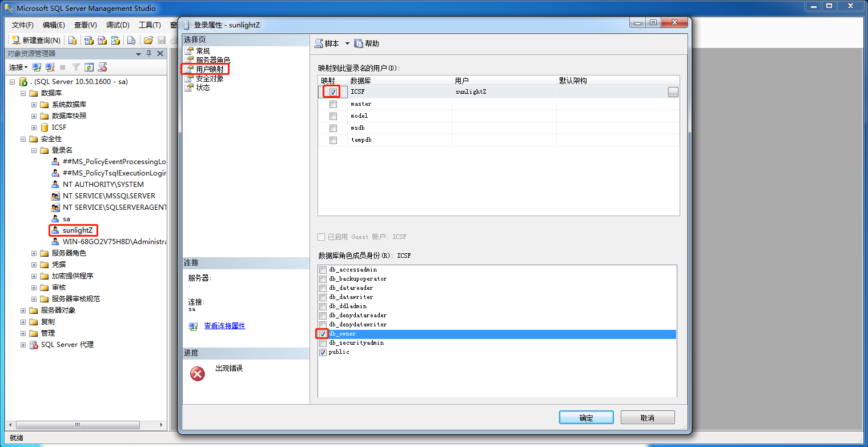The height and width of the screenshot is (447, 868).
Task: Check the db_denydatawriter role checkbox
Action: pyautogui.click(x=323, y=325)
